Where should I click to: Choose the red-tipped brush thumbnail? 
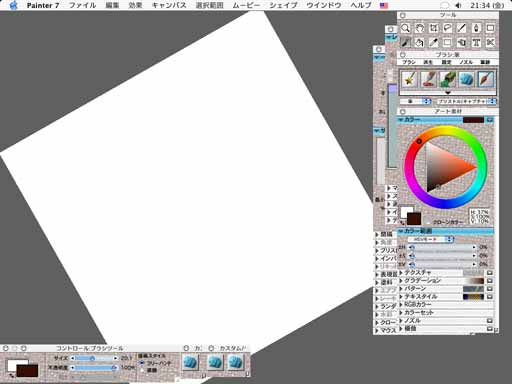click(x=429, y=80)
